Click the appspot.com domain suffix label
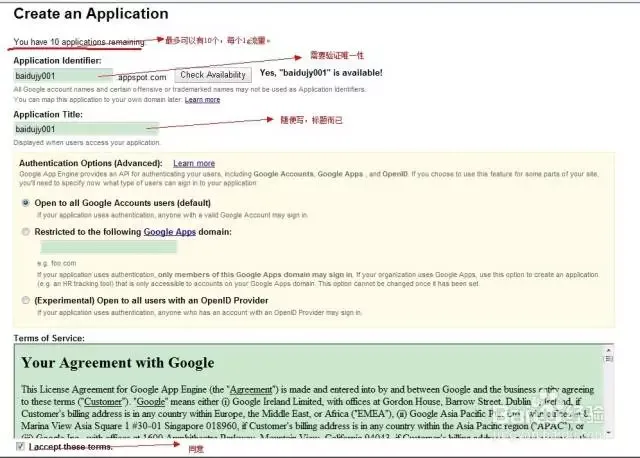 [x=144, y=76]
